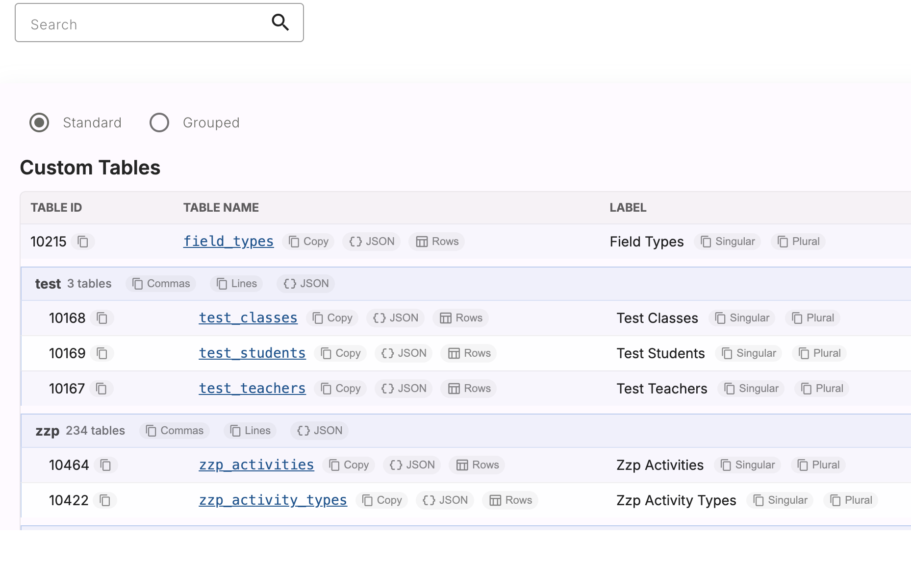The width and height of the screenshot is (911, 588).
Task: Copy Plural label of Test Teachers
Action: [x=822, y=389]
